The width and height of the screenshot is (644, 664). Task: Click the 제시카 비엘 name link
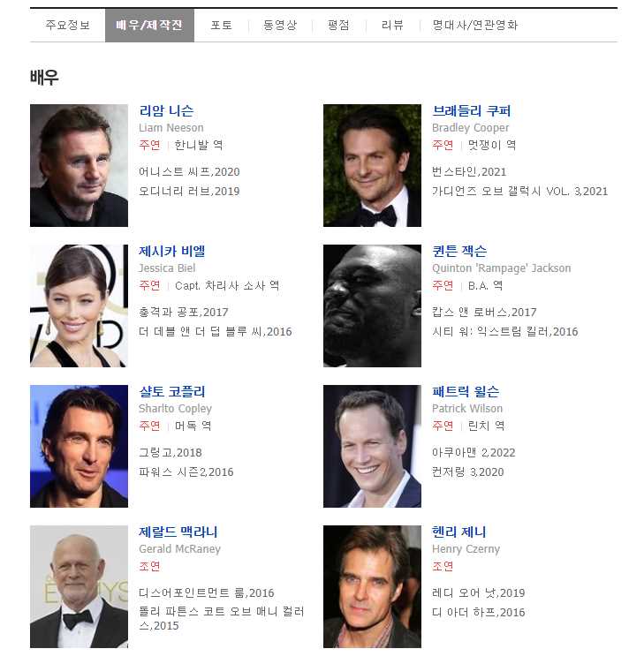[x=172, y=251]
